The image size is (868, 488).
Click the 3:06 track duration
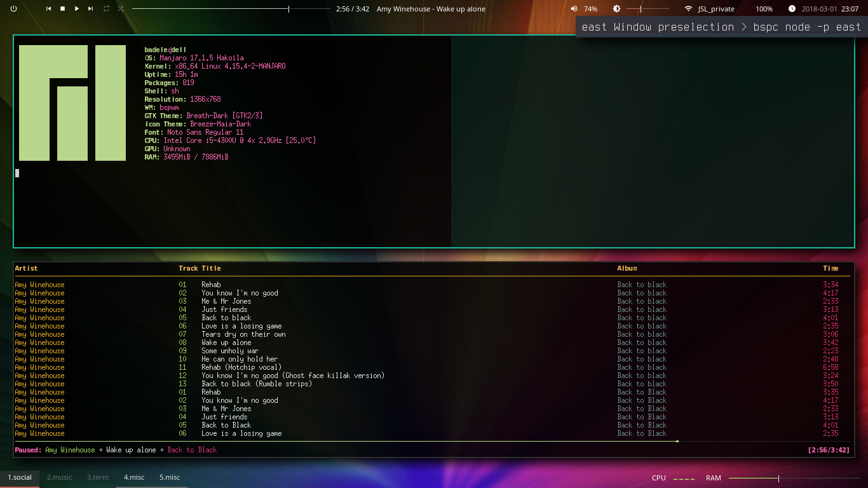pyautogui.click(x=831, y=334)
